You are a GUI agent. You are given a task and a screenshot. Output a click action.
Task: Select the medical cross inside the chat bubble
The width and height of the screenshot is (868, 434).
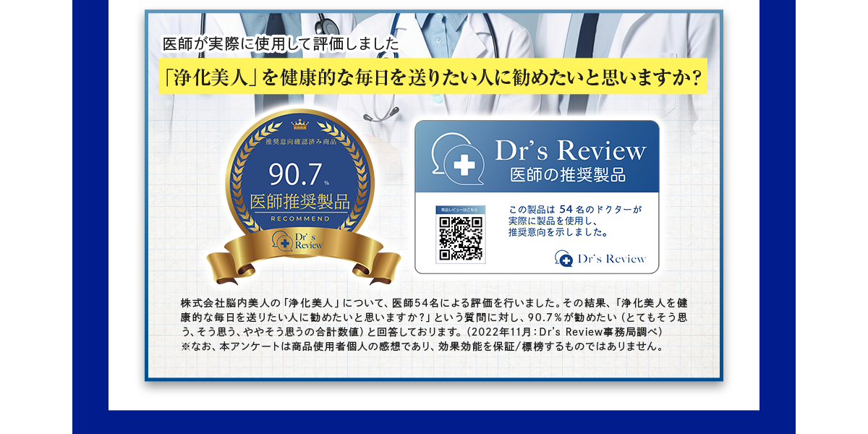(x=465, y=163)
